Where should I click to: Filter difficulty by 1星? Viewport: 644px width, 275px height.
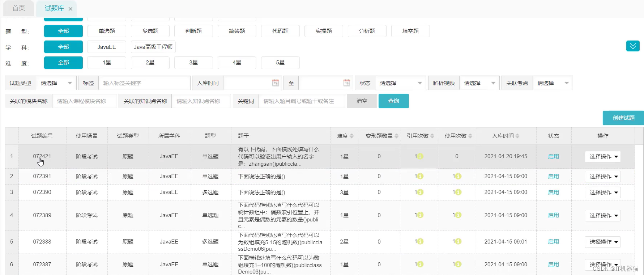click(x=107, y=63)
